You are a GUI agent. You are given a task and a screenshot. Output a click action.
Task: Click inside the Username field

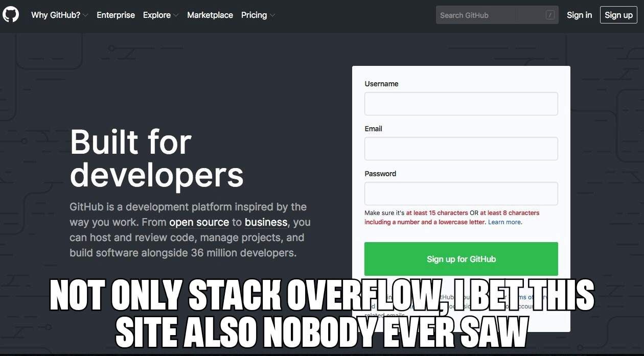tap(461, 103)
